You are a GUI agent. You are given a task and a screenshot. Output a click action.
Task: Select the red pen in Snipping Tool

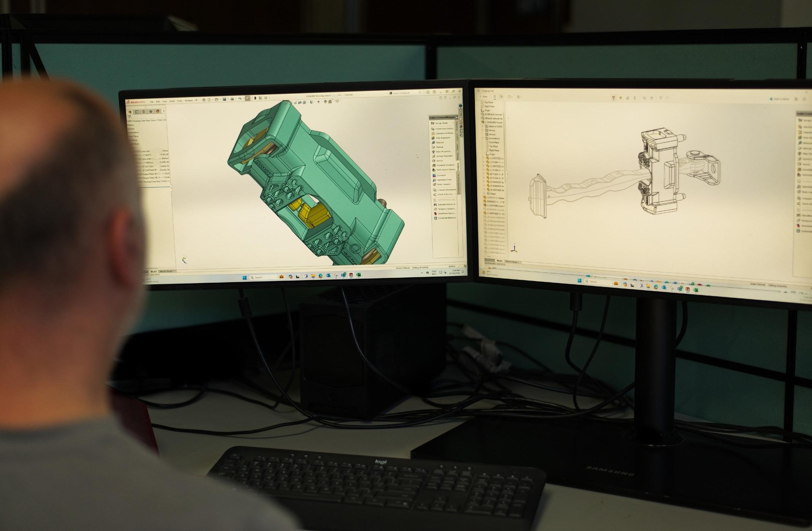pos(613,98)
